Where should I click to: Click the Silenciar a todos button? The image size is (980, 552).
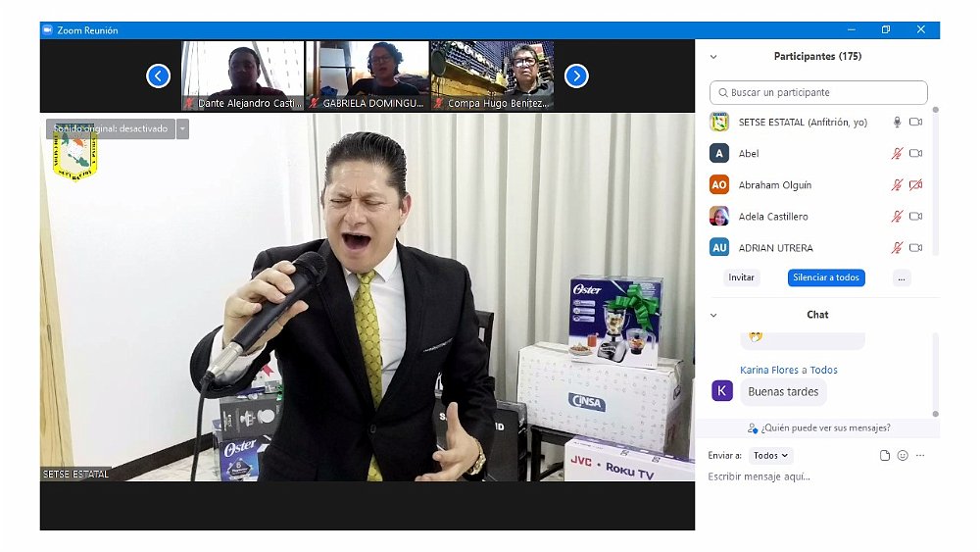coord(826,277)
